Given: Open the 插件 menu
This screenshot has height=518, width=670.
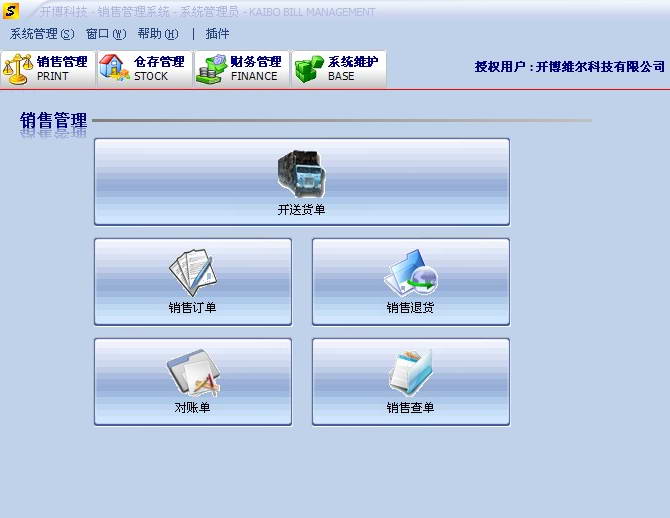Looking at the screenshot, I should click(217, 34).
